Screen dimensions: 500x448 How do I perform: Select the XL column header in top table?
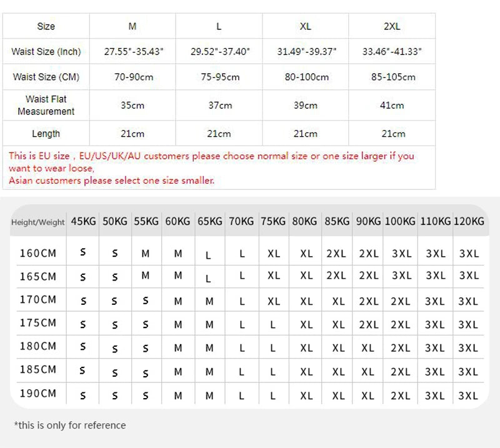(x=305, y=27)
